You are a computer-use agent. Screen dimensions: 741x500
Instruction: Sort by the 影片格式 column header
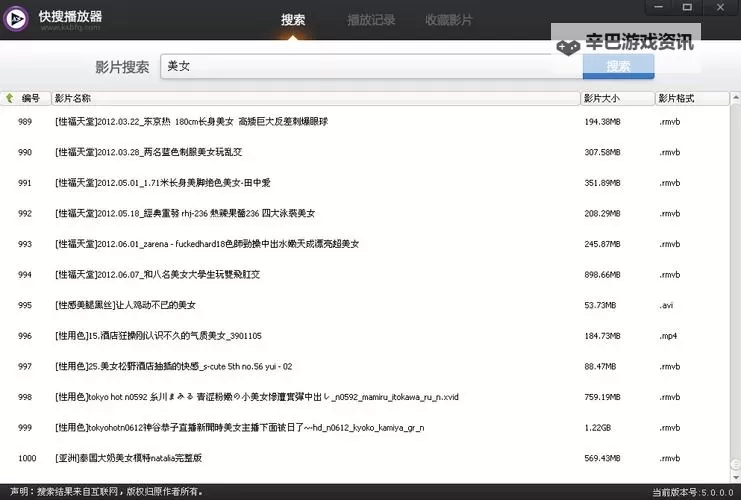(x=692, y=98)
